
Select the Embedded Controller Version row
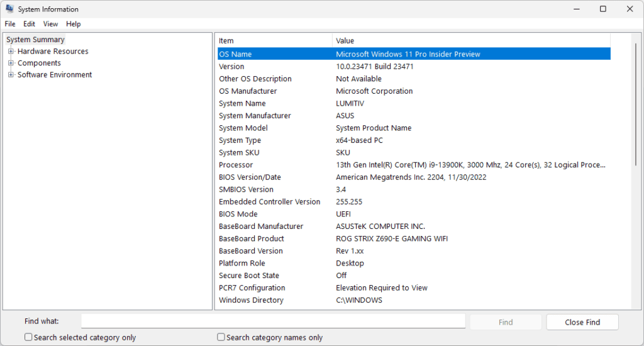pos(414,202)
